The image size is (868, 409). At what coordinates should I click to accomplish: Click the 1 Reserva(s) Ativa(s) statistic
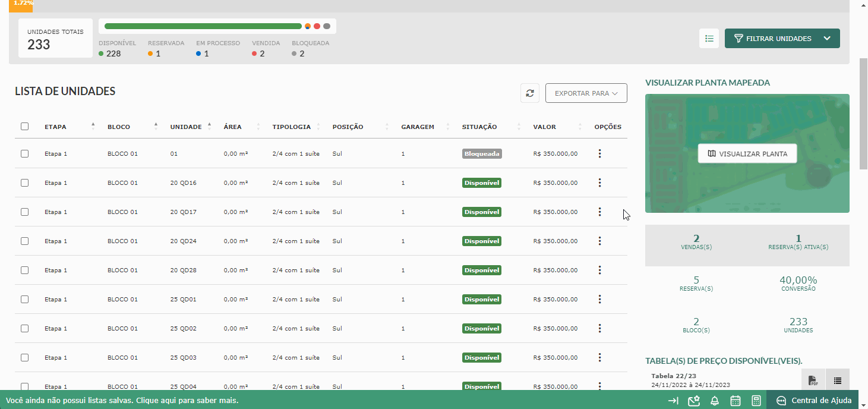[798, 242]
